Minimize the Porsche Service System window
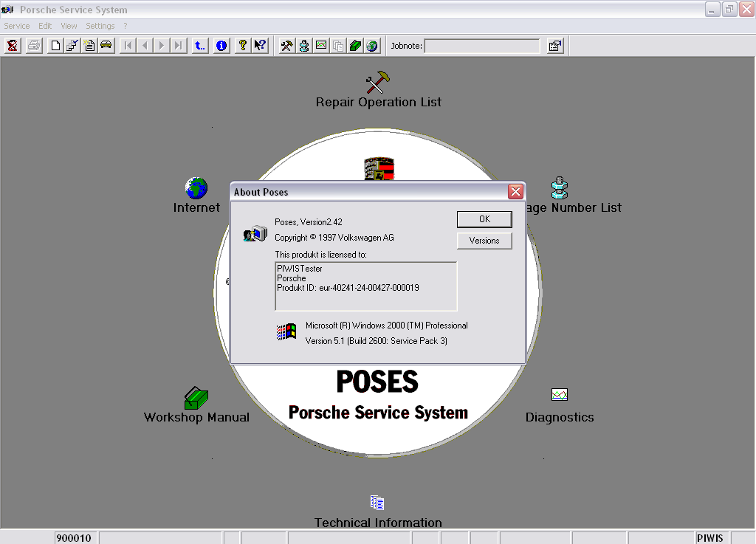 (x=712, y=10)
